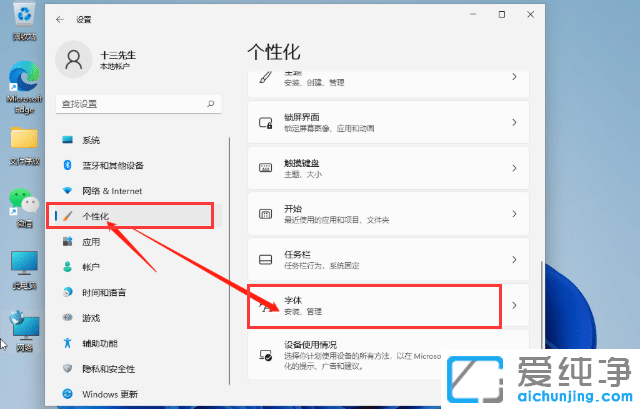Click the 触摸键盘 keyboard icon
641x409 pixels.
tap(266, 168)
